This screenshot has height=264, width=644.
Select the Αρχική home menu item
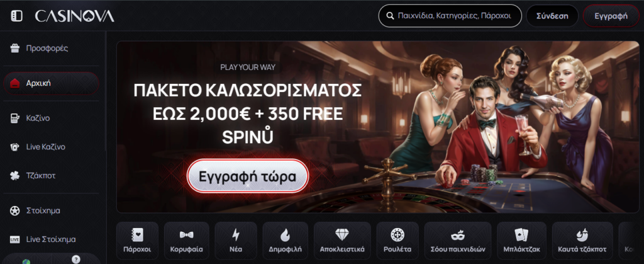[x=52, y=83]
